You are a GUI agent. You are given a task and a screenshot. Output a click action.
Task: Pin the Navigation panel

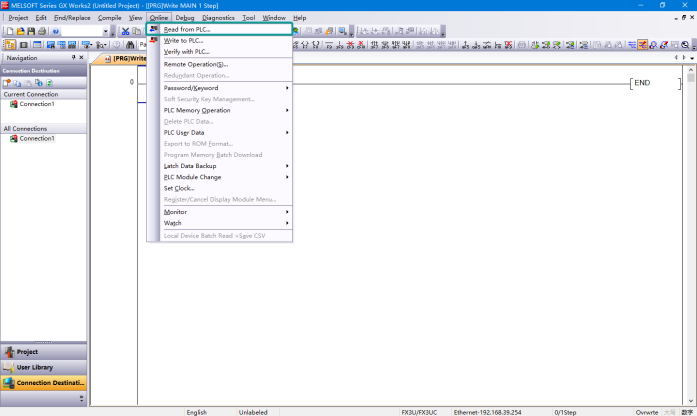point(73,57)
